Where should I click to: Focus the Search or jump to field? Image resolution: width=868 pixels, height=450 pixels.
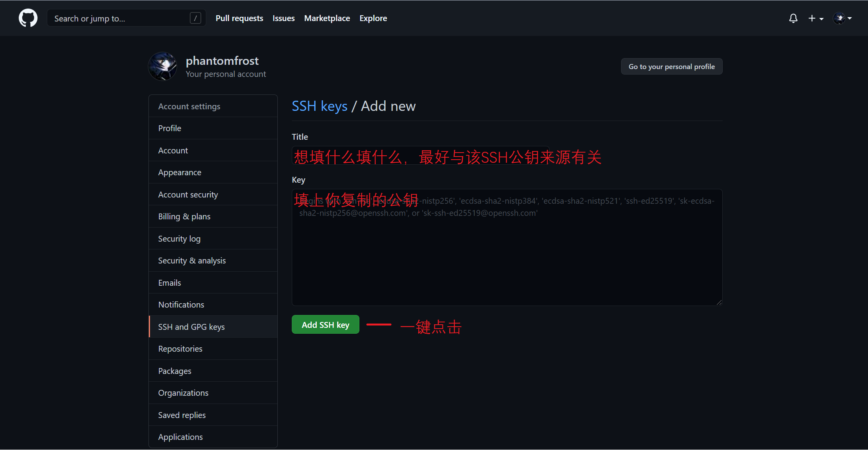coord(126,18)
